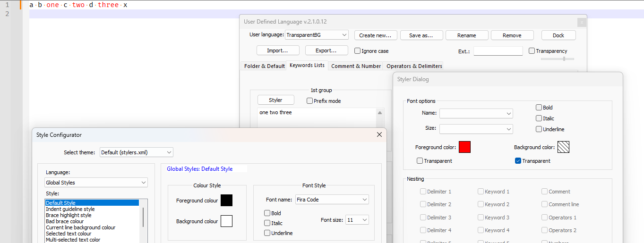Open the User language dropdown

coord(317,35)
